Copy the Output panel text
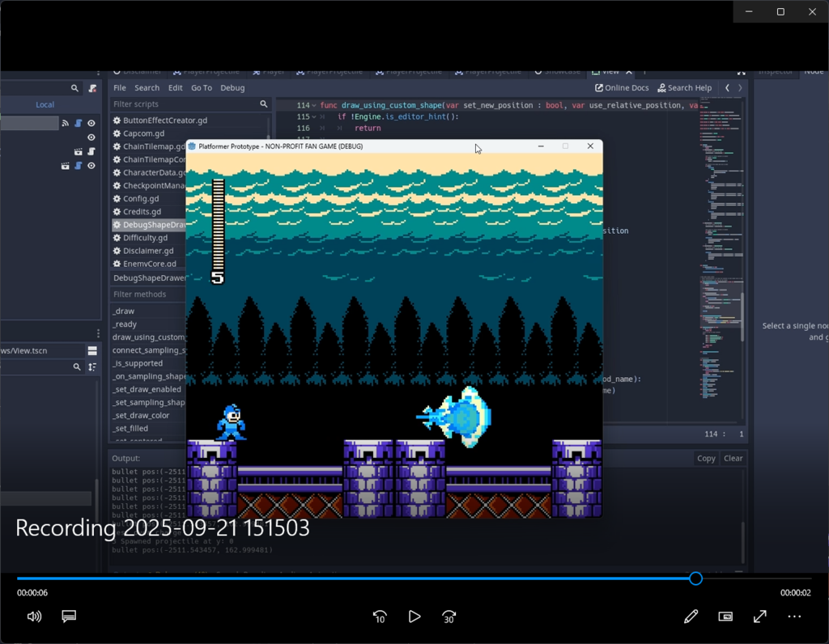 706,458
